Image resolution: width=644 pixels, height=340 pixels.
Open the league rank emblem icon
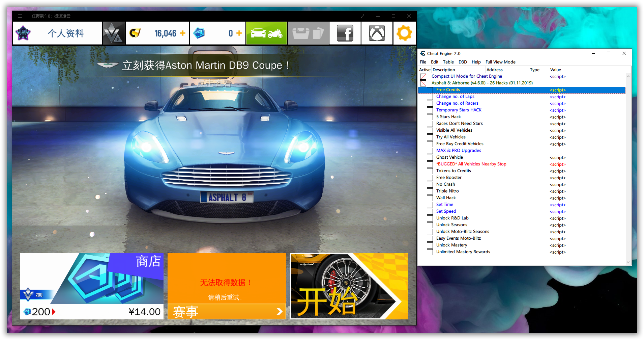(113, 33)
